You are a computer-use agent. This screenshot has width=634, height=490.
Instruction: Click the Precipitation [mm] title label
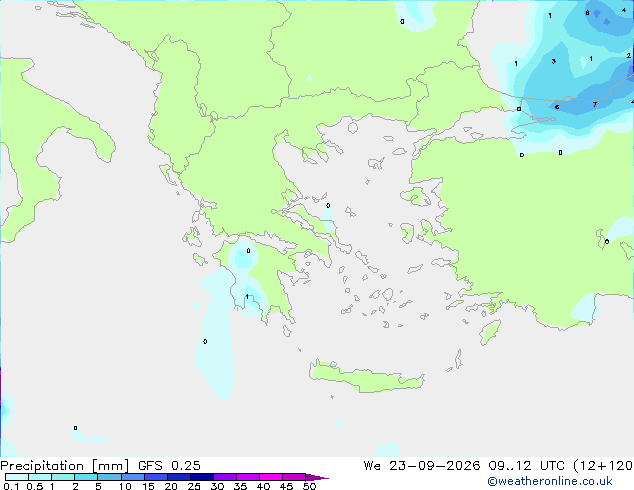click(x=65, y=466)
